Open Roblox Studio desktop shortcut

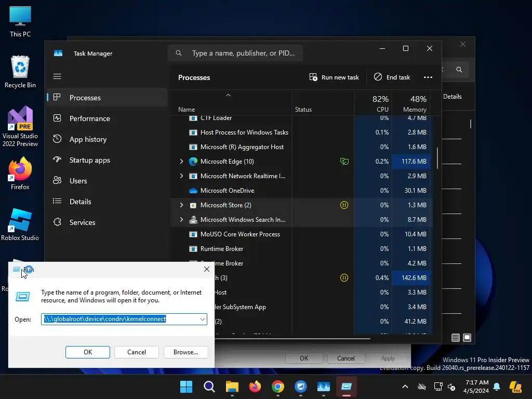20,224
